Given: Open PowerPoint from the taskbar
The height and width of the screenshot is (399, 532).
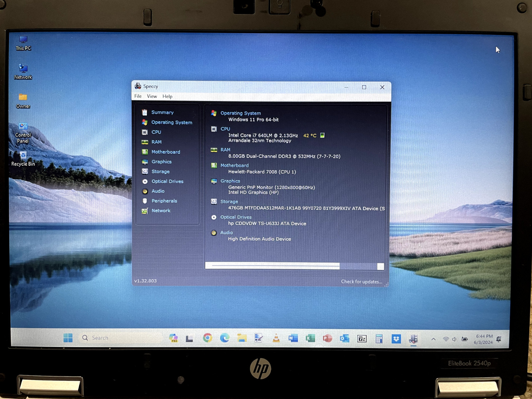Looking at the screenshot, I should (327, 338).
